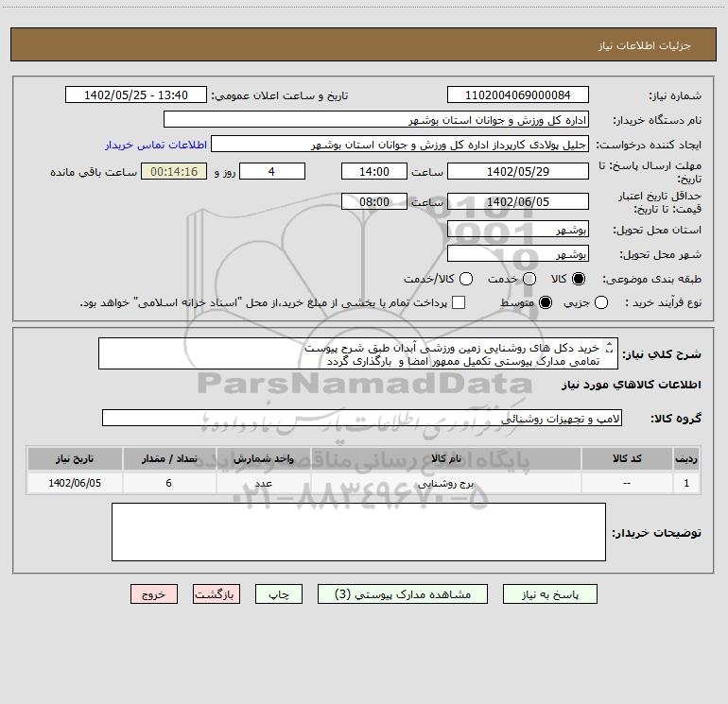Screen dimensions: 728x704
Task: Click the تاریخ نیاز column header
Action: [75, 458]
